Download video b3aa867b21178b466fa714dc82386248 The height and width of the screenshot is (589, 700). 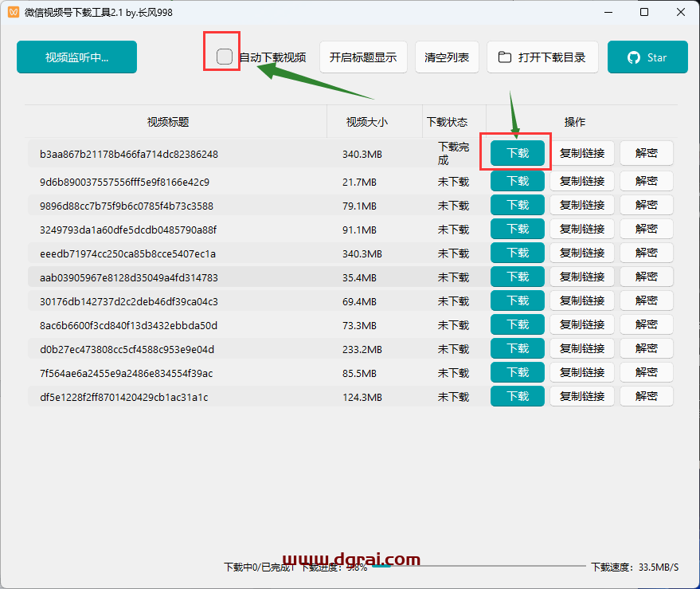coord(518,153)
